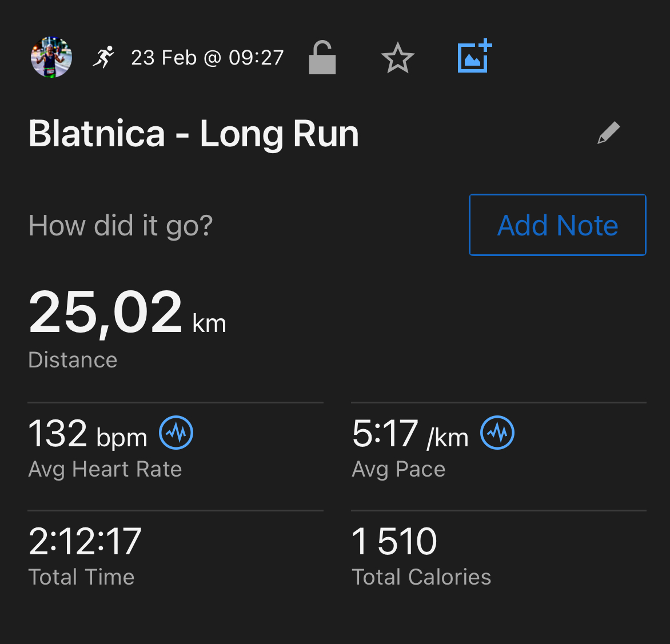The height and width of the screenshot is (644, 670).
Task: Click the Total Time label
Action: (81, 577)
